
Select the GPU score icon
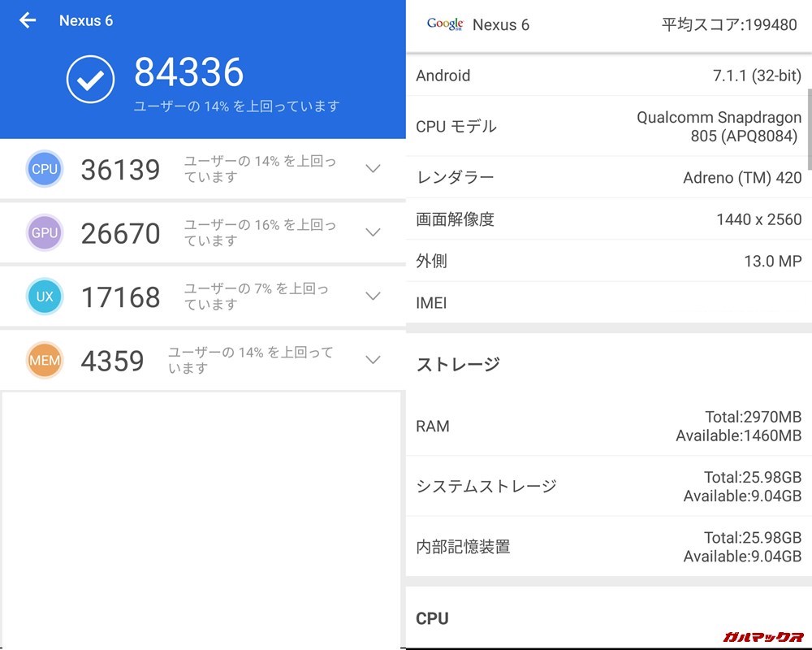coord(45,233)
